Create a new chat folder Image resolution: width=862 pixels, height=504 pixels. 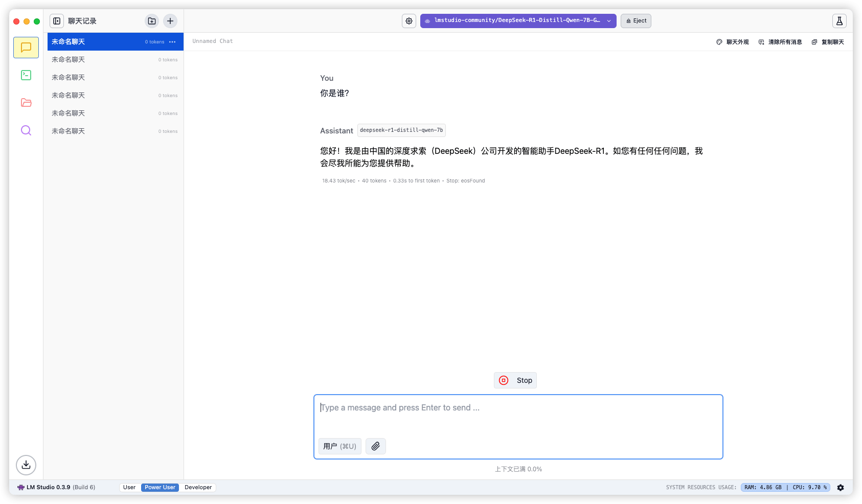[x=152, y=21]
